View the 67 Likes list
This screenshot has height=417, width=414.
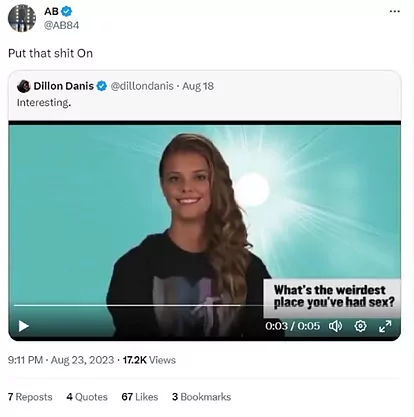140,397
